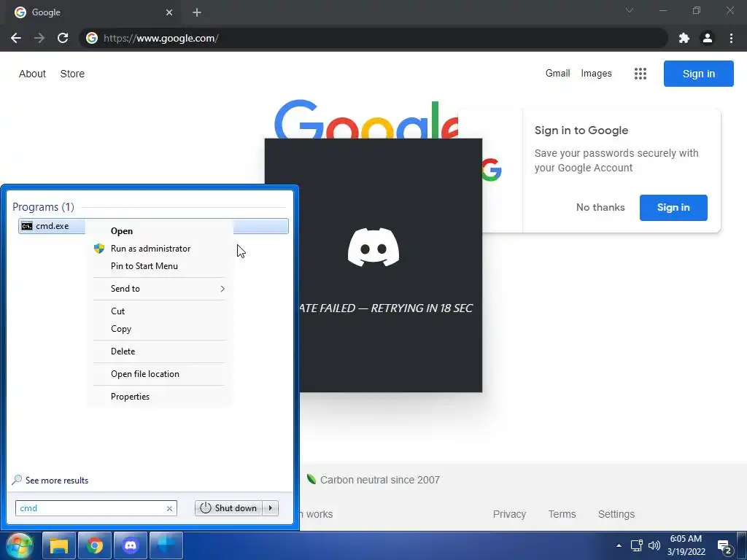Click the Chrome forward arrow
747x560 pixels.
pos(39,38)
